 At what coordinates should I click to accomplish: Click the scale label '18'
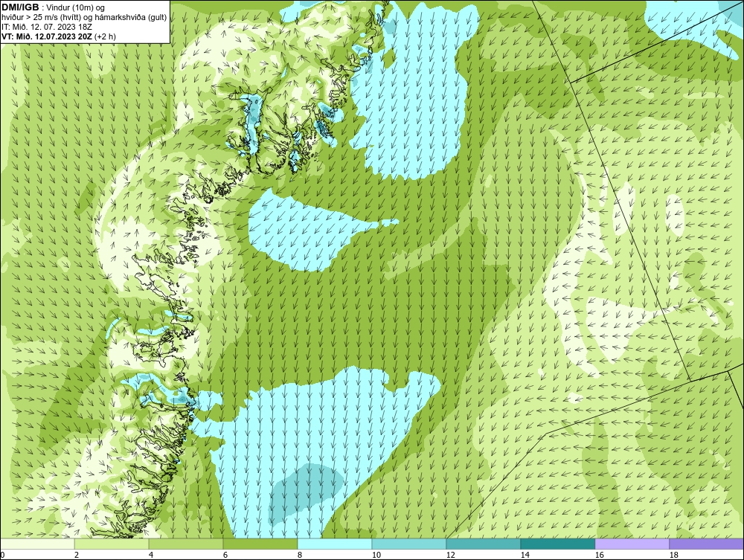tap(673, 555)
